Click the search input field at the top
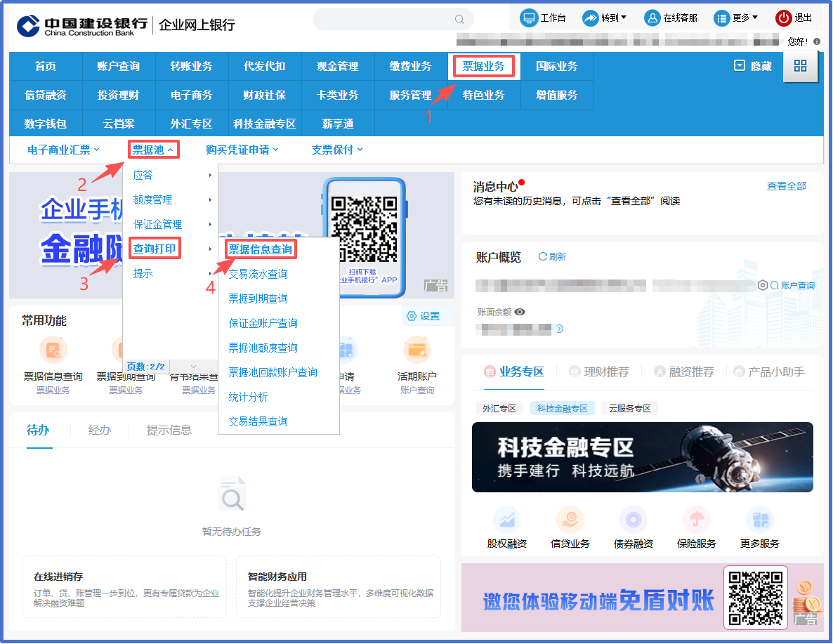 click(x=383, y=20)
